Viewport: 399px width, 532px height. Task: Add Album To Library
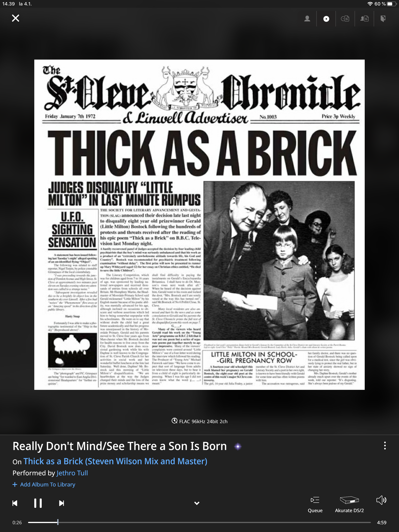click(44, 484)
